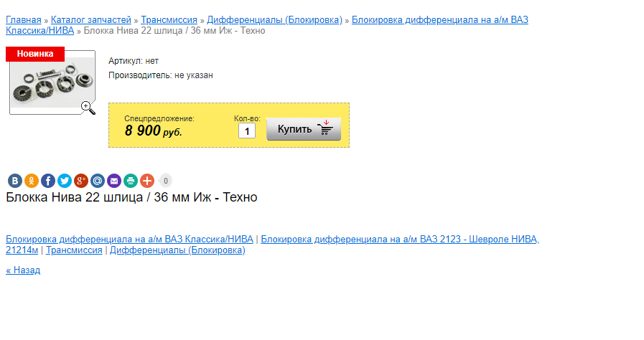Share via Mail.ru @ icon
Screen dimensions: 644x340
point(97,181)
